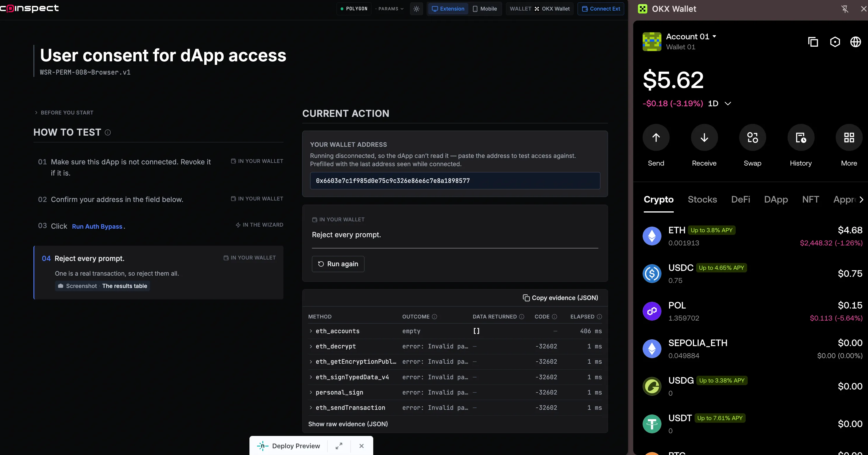The image size is (868, 455).
Task: Switch to Extension mode
Action: pos(448,9)
